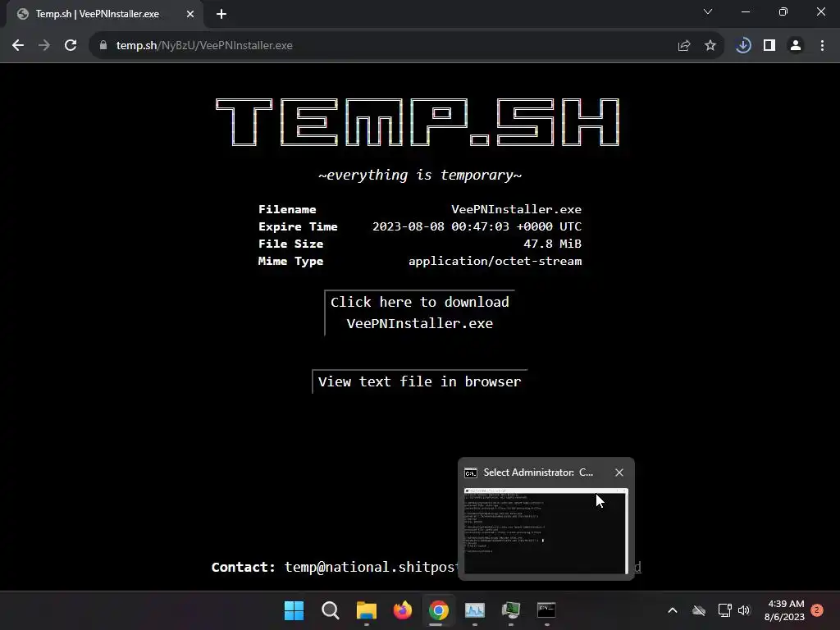Click View text file in browser
This screenshot has width=840, height=630.
click(419, 381)
